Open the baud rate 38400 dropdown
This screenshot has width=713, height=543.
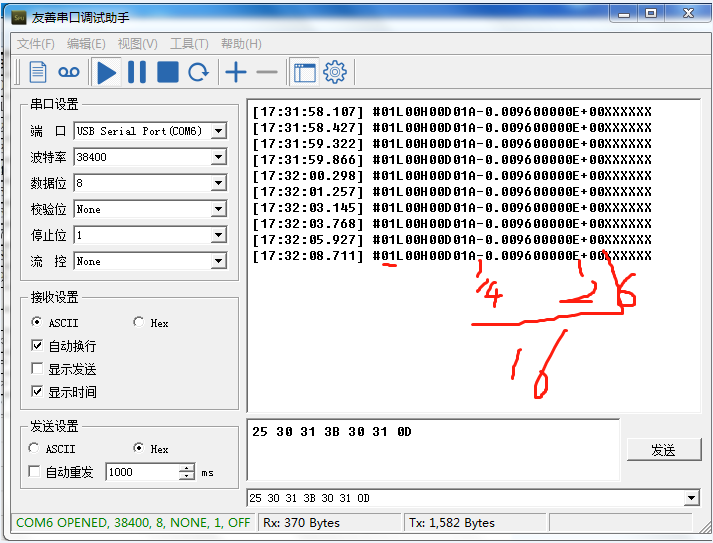218,157
